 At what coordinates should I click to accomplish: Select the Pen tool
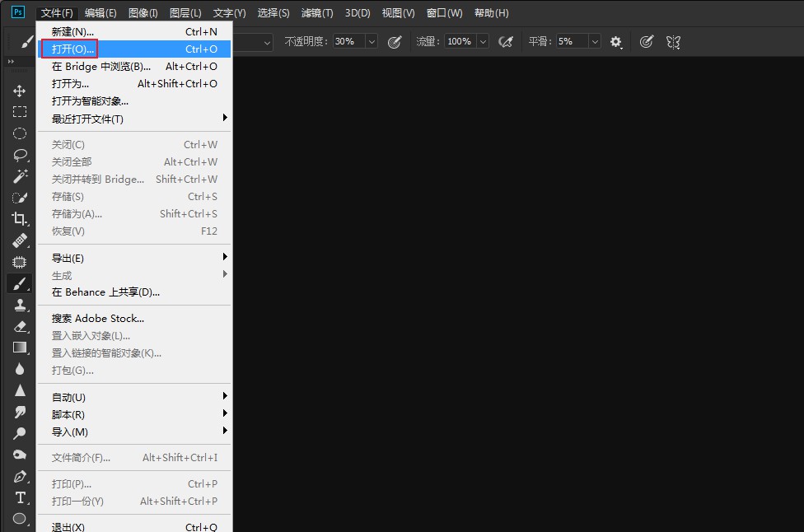(x=20, y=477)
